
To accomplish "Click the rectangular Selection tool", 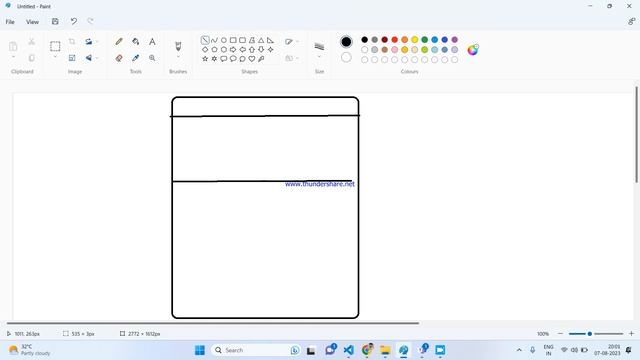I will [x=55, y=46].
